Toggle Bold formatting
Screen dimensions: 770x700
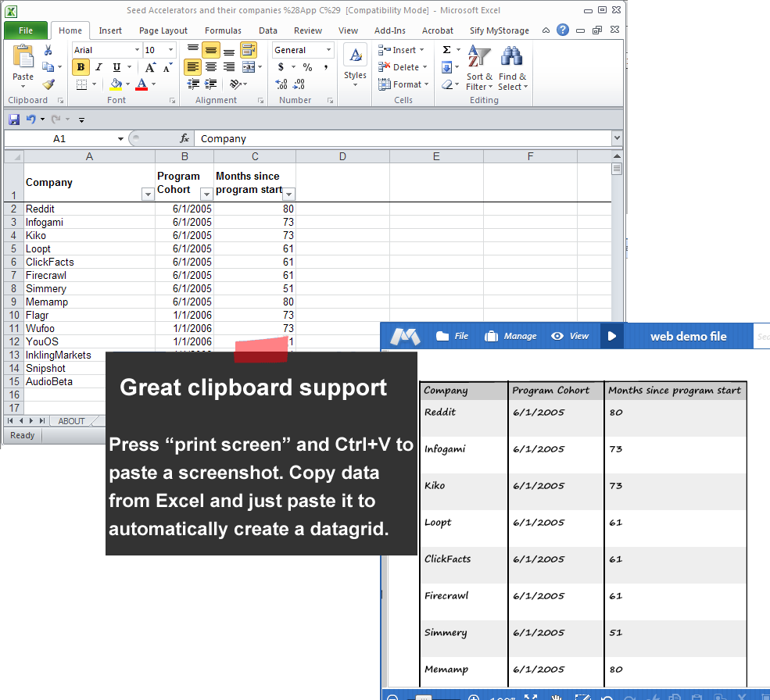tap(81, 67)
